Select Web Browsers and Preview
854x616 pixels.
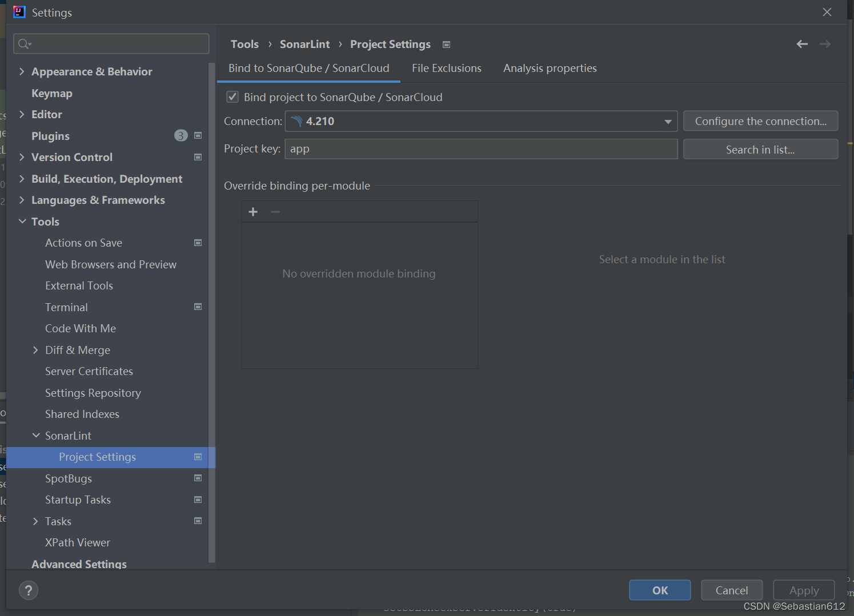coord(111,264)
